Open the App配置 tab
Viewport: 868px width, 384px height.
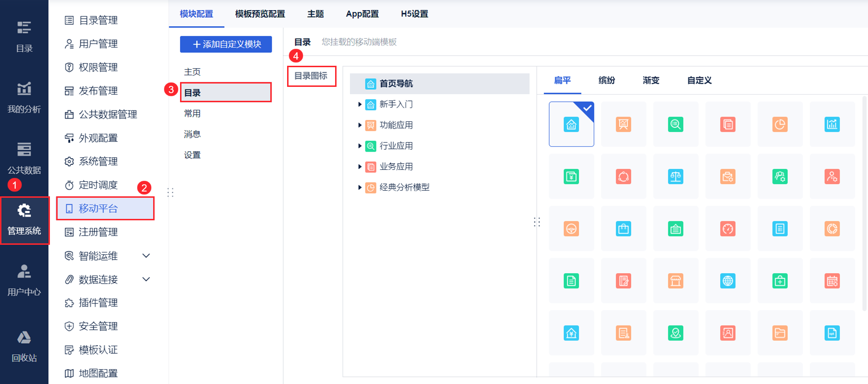(x=362, y=14)
